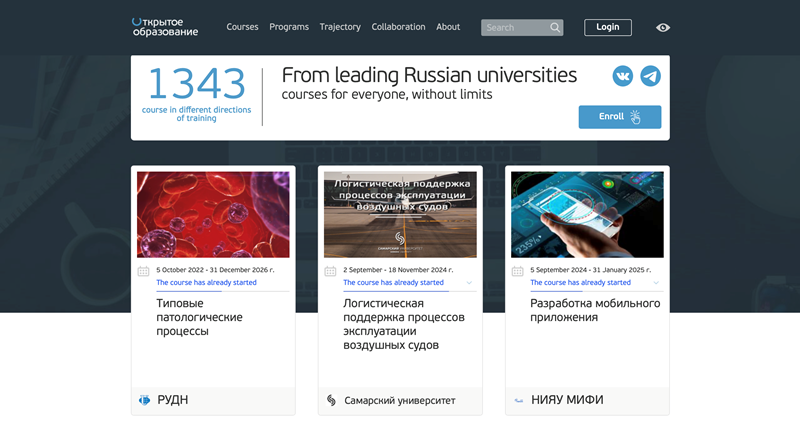Go to the Trajectory section

coord(340,27)
